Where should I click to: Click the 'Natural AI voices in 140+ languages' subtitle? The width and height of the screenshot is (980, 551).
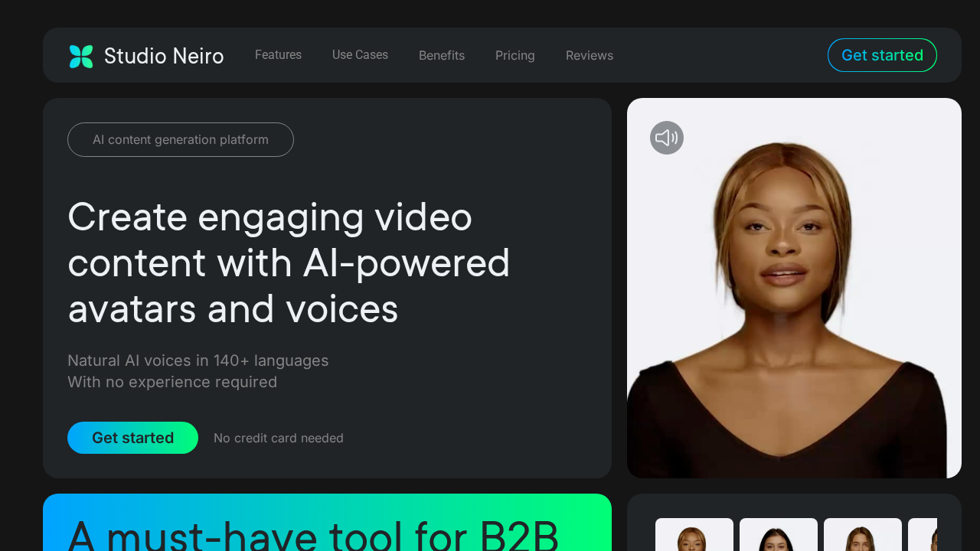coord(198,360)
